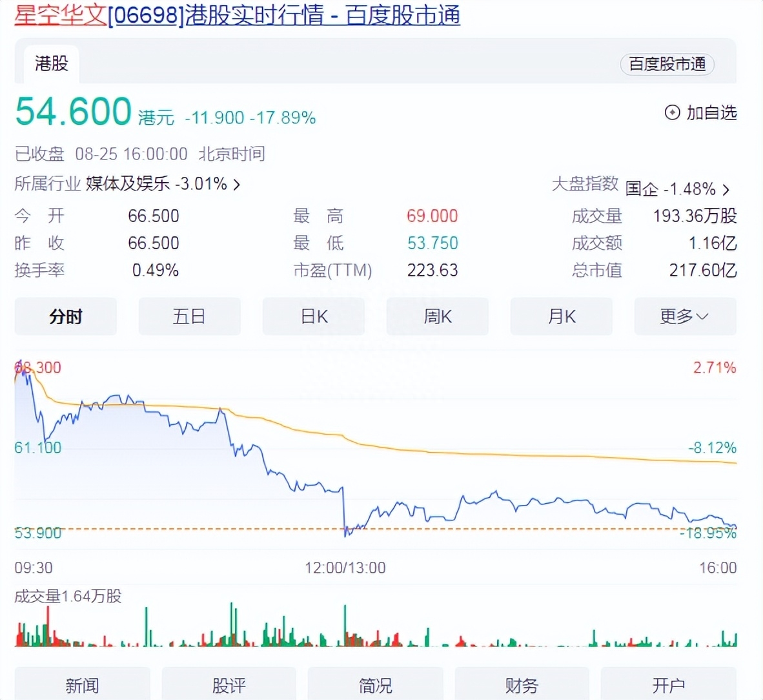Switch to the 港股 tab

pyautogui.click(x=50, y=63)
